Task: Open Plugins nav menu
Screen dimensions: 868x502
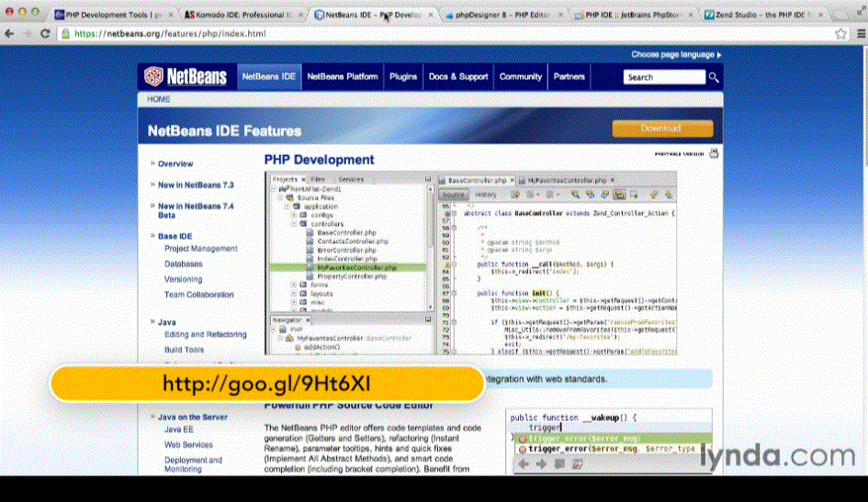Action: [x=403, y=77]
